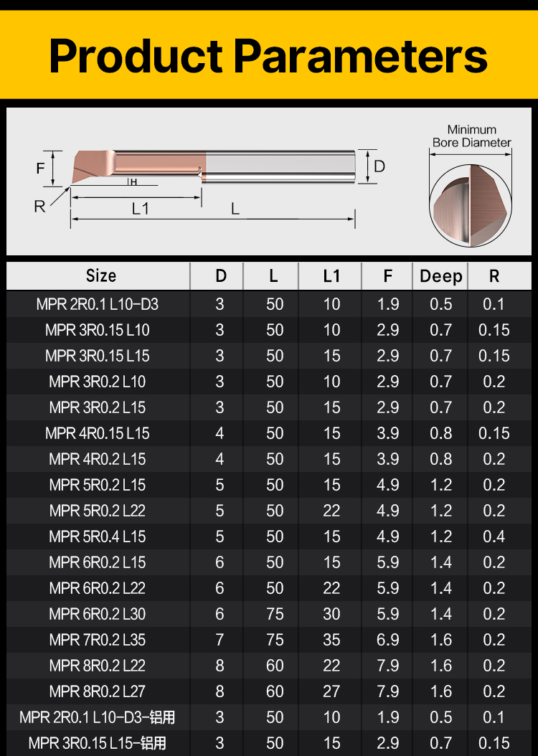This screenshot has width=538, height=756.
Task: Click the L1 dimension label on diagram
Action: click(141, 209)
